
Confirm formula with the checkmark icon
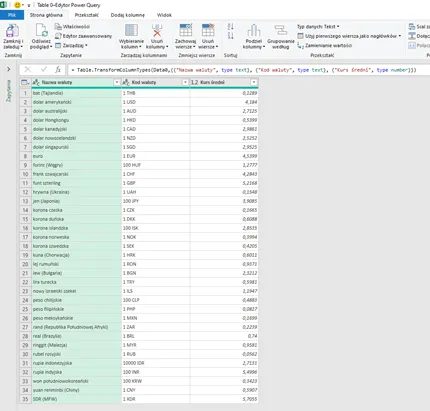[44, 69]
